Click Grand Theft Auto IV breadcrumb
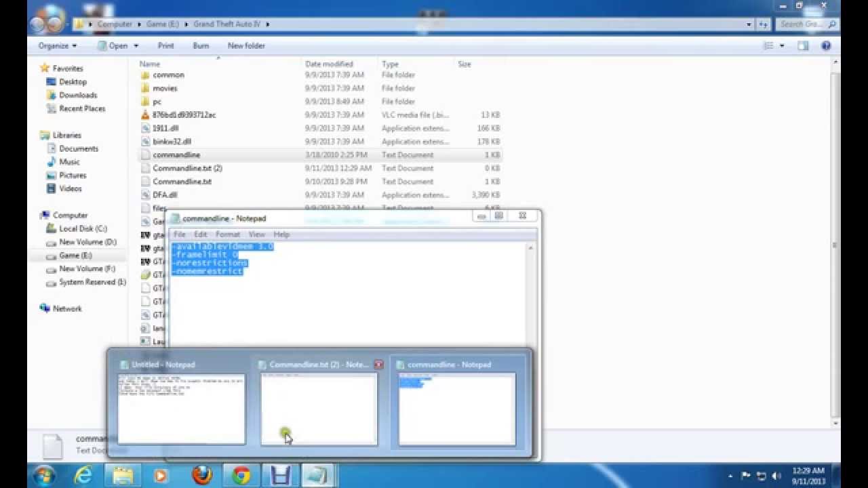The width and height of the screenshot is (868, 488). coord(226,24)
